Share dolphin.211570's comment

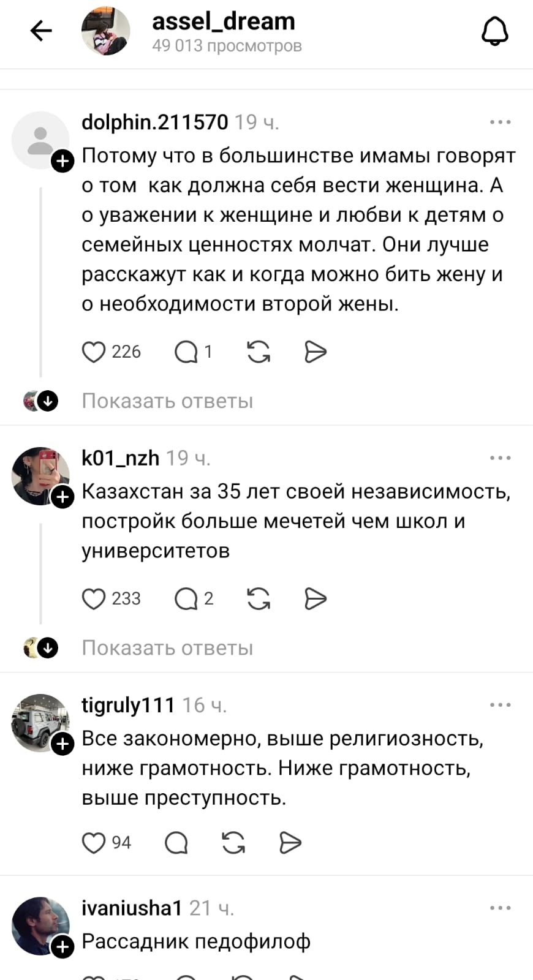point(315,352)
